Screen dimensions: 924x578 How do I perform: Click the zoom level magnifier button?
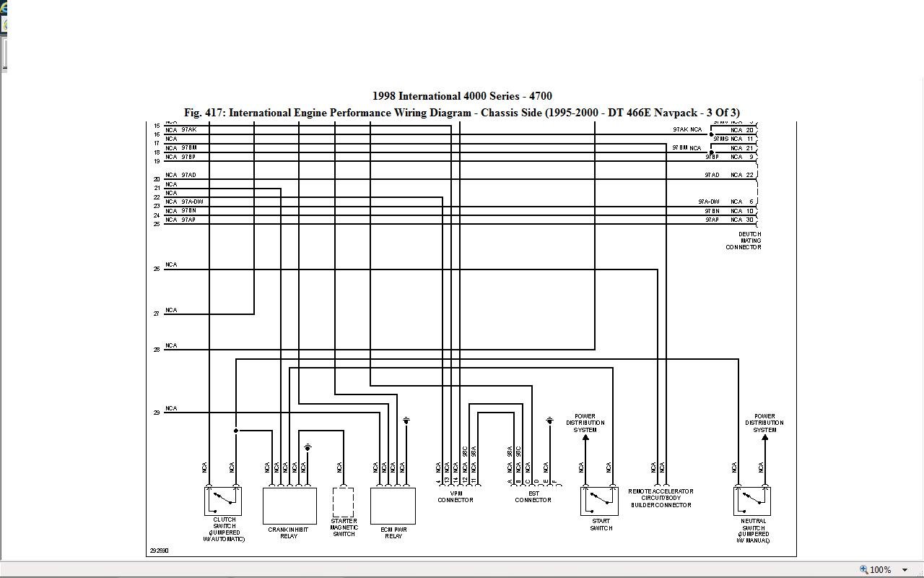pyautogui.click(x=863, y=569)
